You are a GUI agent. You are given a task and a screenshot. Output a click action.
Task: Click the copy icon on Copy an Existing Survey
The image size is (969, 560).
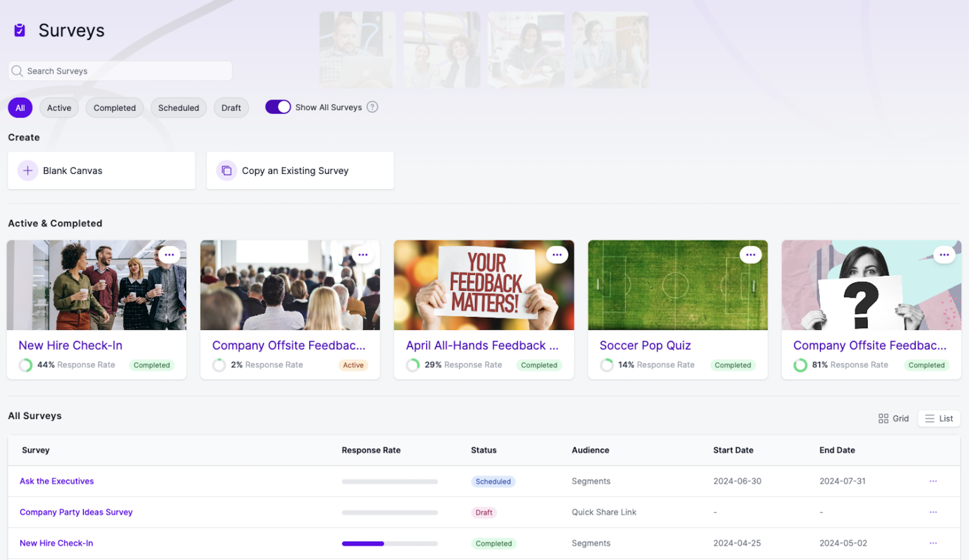[x=226, y=171]
